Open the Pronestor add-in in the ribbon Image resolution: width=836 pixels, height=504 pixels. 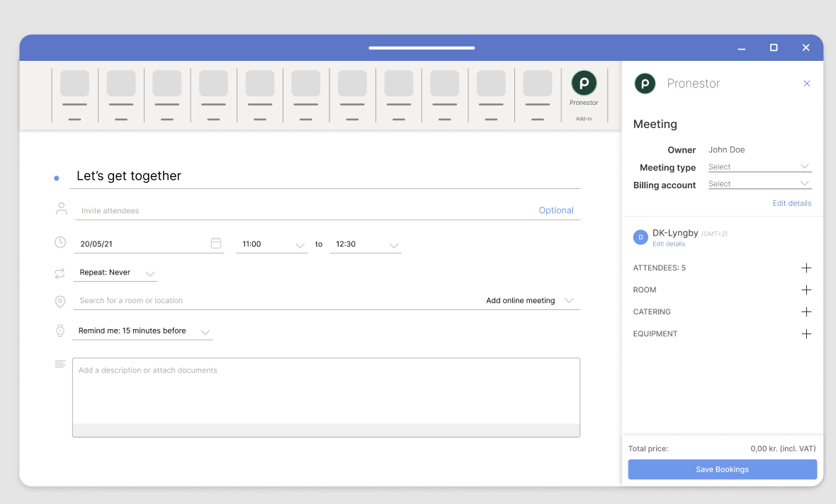[584, 96]
